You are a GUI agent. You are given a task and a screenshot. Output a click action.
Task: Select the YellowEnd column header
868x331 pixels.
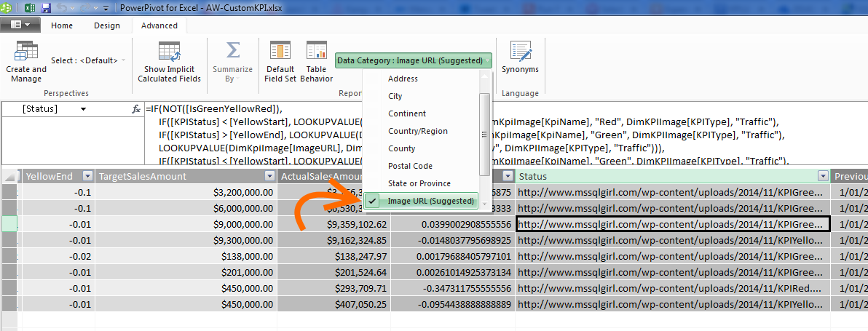(x=58, y=176)
